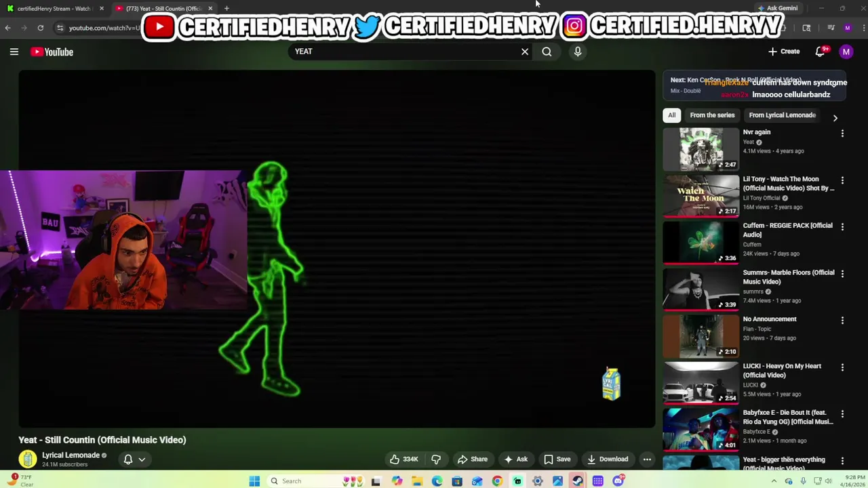Select the From Lyrical Lemonade chip
This screenshot has height=488, width=868.
[x=782, y=115]
